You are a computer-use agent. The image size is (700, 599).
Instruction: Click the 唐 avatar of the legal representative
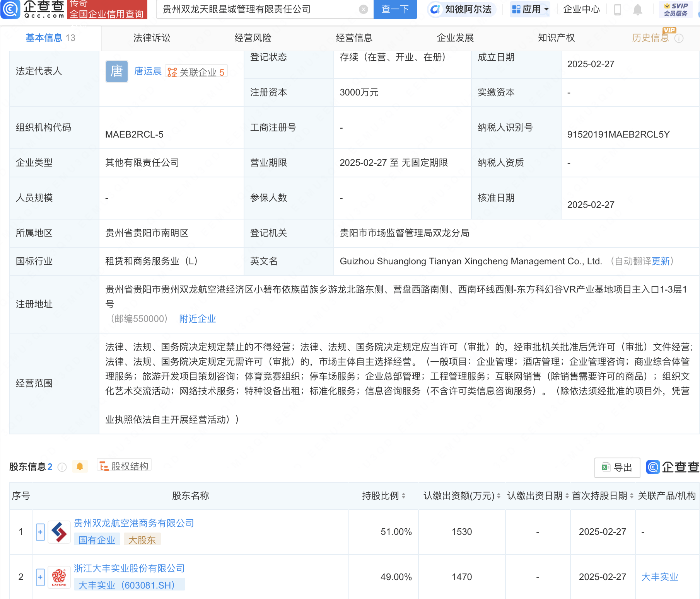(117, 71)
